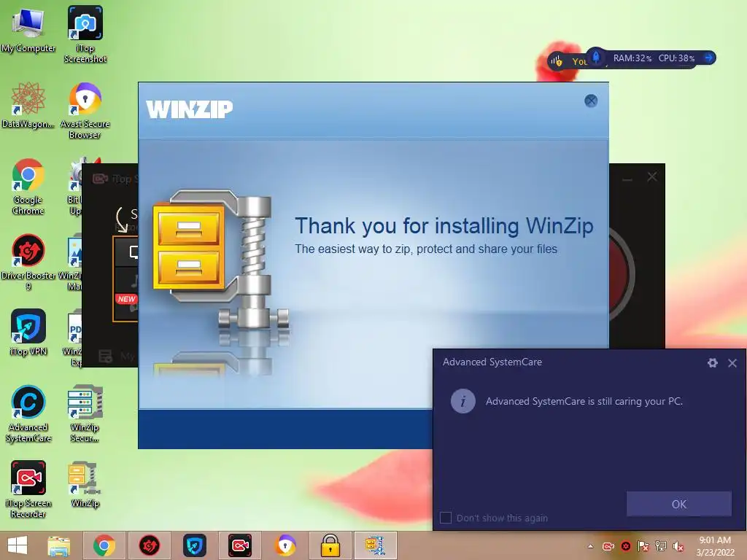Click the padlock app in the taskbar
This screenshot has height=560, width=747.
(330, 545)
